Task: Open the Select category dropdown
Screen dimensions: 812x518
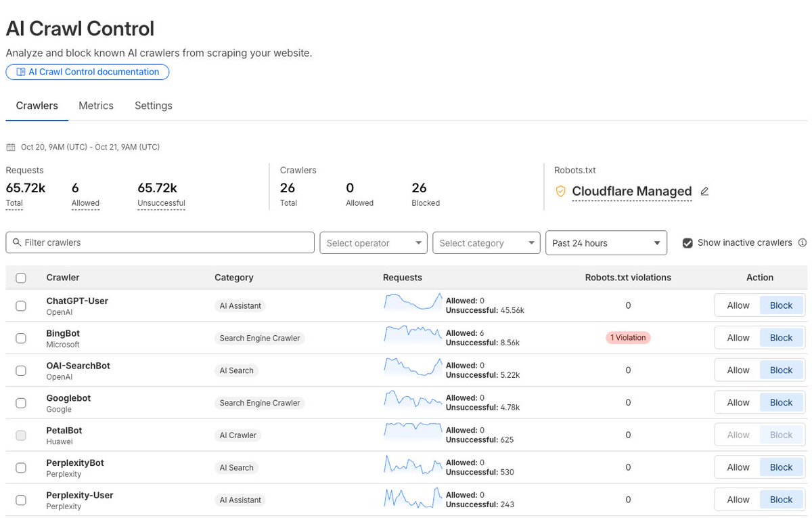Action: pos(487,243)
